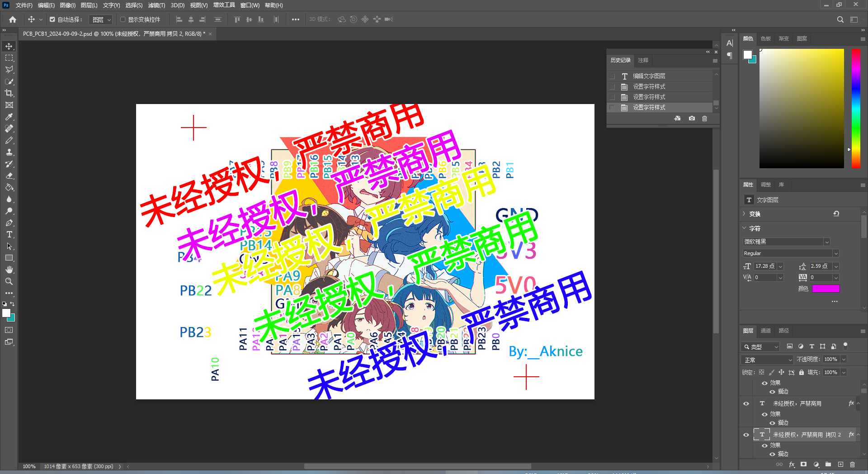Open the 正常 blend mode dropdown

click(x=768, y=360)
